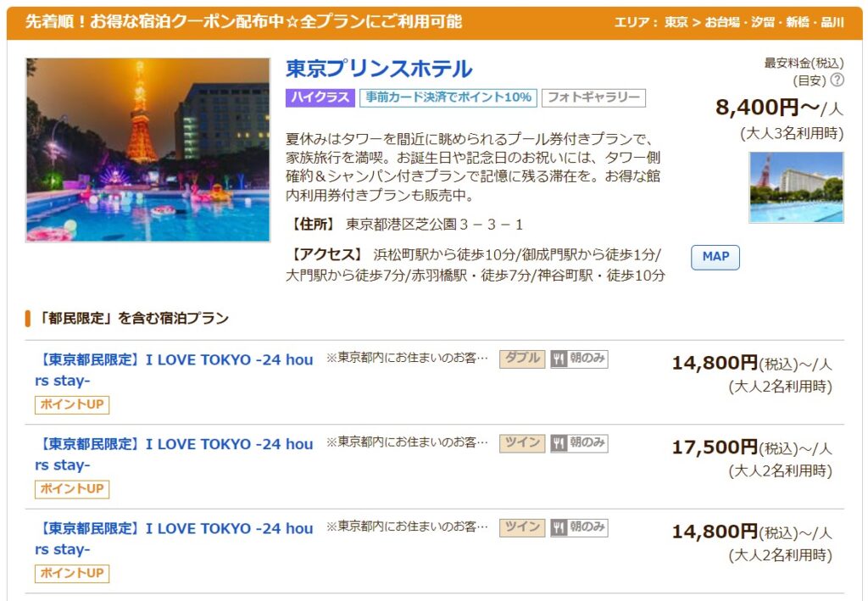Click the ※東京都内にお住まい note on the ダブル plan
Viewport: 868px width, 601px height.
[x=407, y=358]
